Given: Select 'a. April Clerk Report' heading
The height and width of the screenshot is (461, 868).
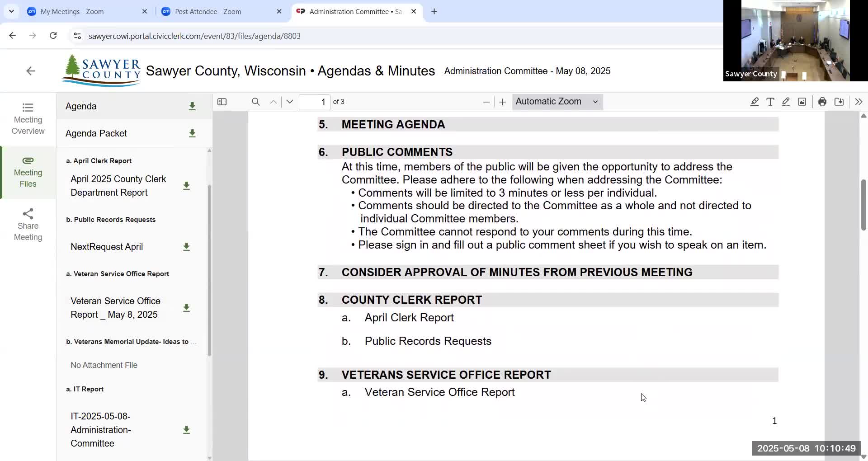Looking at the screenshot, I should pos(99,161).
